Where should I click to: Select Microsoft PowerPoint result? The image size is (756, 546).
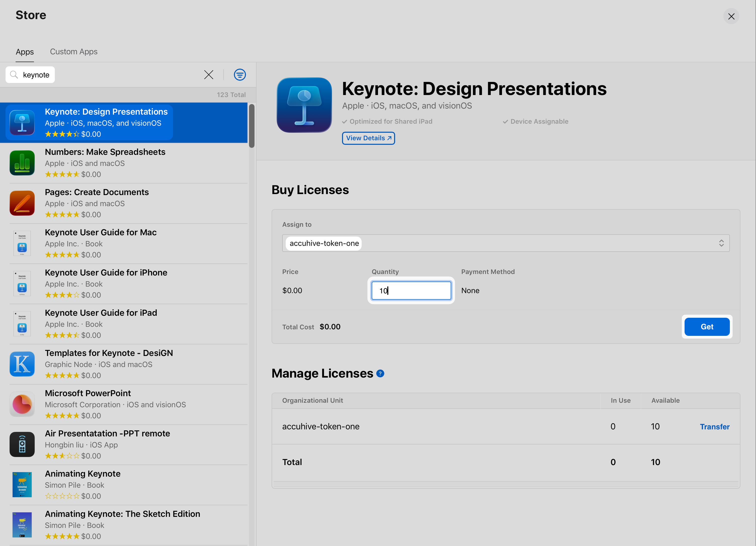[x=124, y=404]
